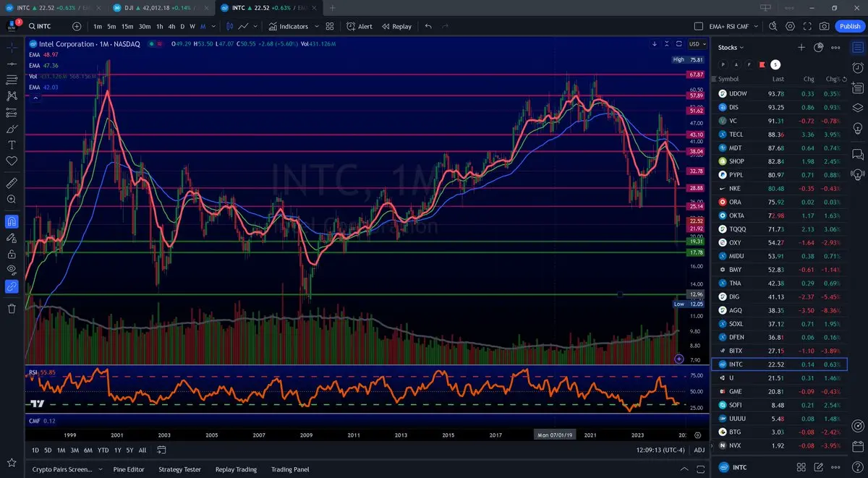Image resolution: width=868 pixels, height=478 pixels.
Task: Select the ruler measure tool
Action: tap(12, 183)
